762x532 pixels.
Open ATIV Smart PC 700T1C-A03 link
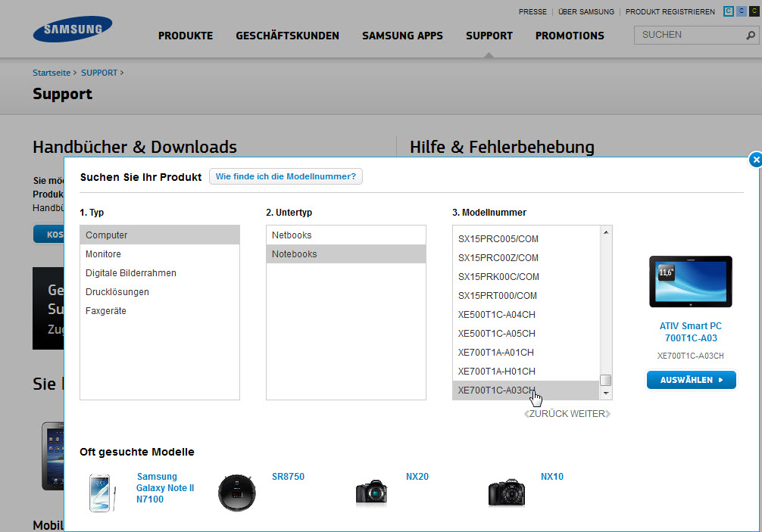tap(691, 332)
